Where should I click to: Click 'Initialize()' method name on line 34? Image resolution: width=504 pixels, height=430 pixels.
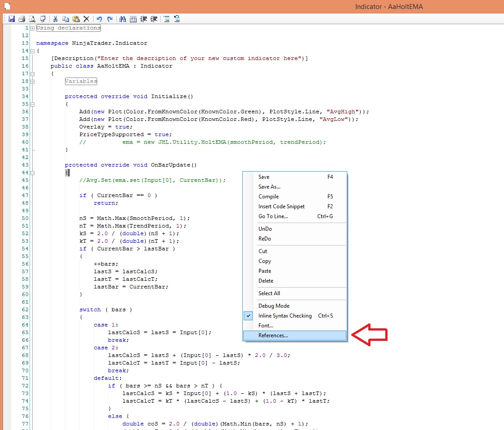[172, 96]
